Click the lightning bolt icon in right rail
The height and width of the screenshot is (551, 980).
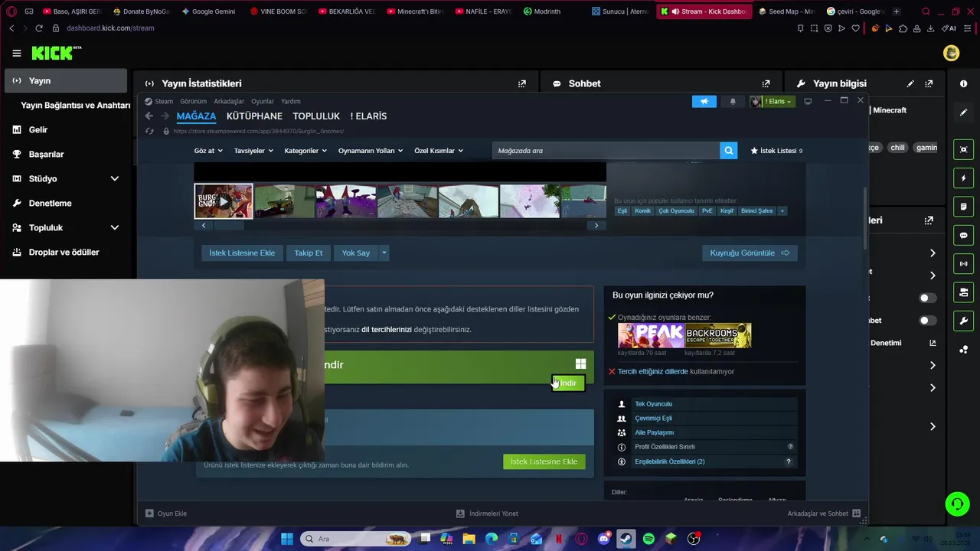point(964,178)
